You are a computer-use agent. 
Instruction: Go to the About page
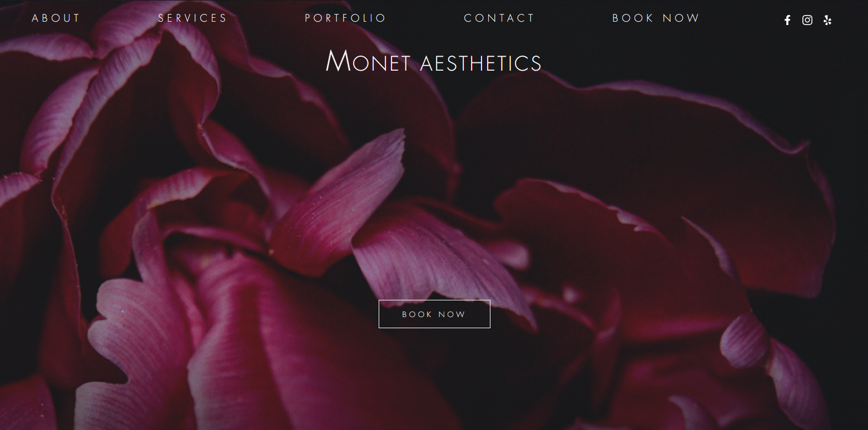(x=56, y=18)
